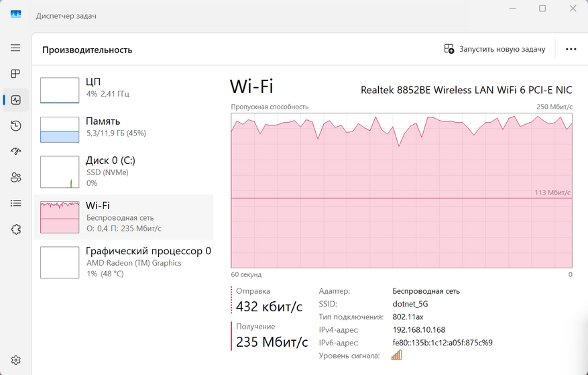Open the App history page icon
This screenshot has height=375, width=588.
15,125
